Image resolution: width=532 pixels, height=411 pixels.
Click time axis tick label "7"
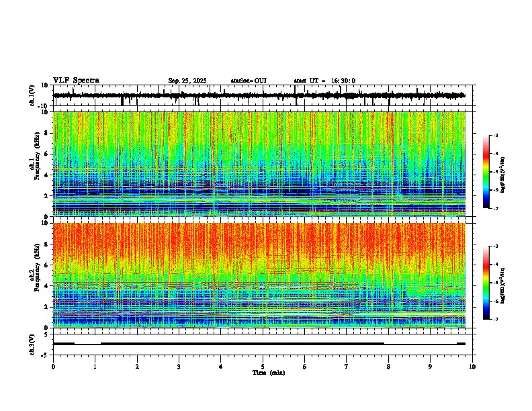347,367
